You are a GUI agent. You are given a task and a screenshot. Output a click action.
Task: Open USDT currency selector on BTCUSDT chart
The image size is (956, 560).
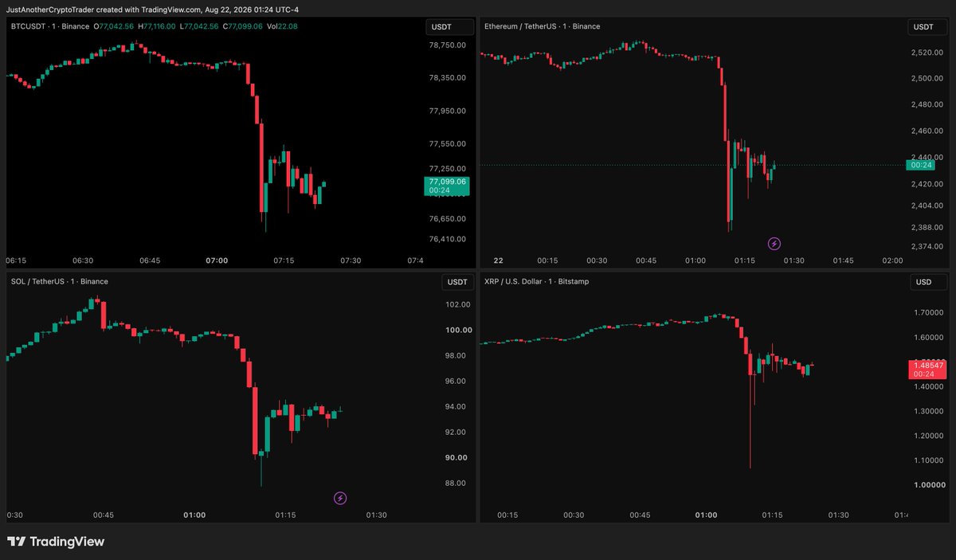448,27
